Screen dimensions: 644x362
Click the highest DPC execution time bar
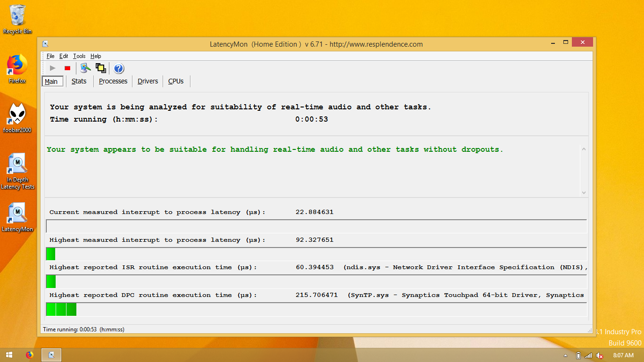(316, 310)
